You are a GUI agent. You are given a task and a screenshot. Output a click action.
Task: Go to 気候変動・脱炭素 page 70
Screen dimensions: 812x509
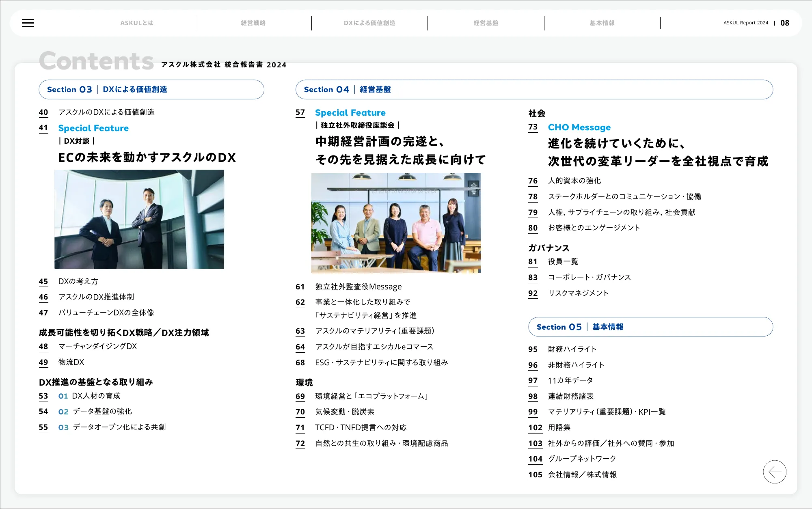(345, 412)
